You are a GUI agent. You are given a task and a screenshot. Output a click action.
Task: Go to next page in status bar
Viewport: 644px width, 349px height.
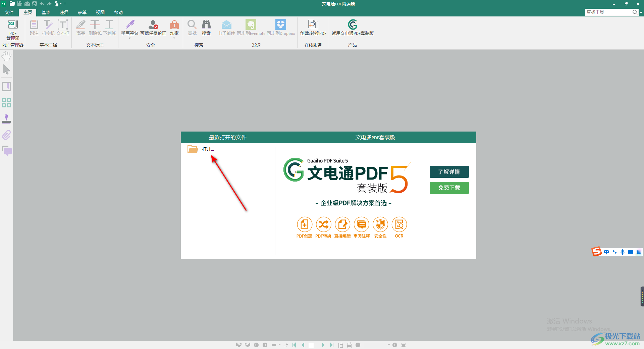point(323,345)
